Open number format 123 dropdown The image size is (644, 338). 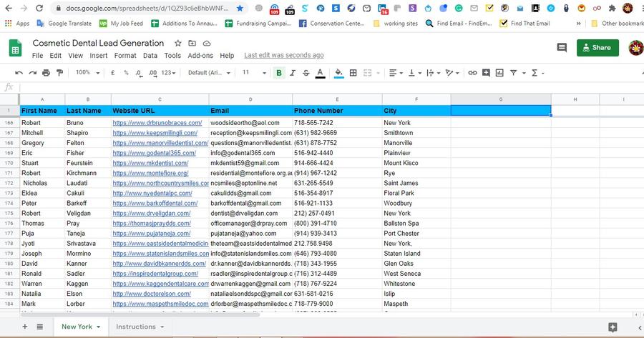[168, 73]
